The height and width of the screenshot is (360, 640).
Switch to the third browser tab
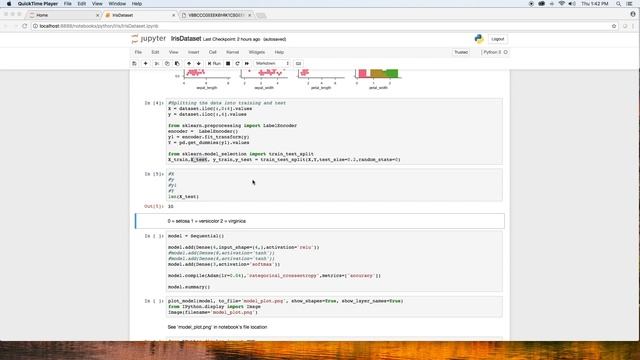click(216, 15)
